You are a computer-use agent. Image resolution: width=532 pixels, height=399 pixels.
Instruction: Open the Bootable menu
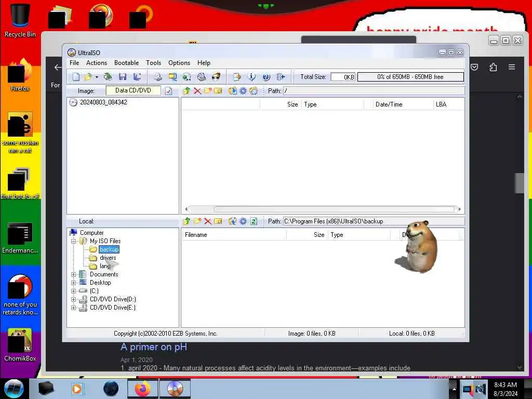[x=127, y=63]
